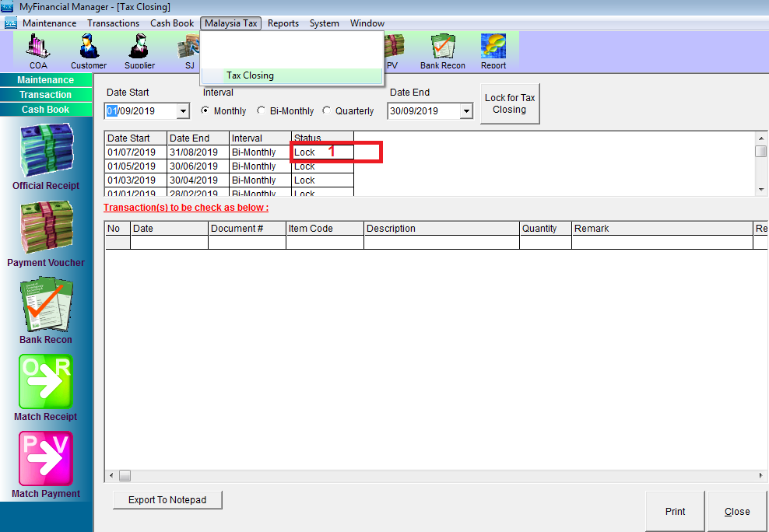Click the Match Payment sidebar icon

(46, 464)
